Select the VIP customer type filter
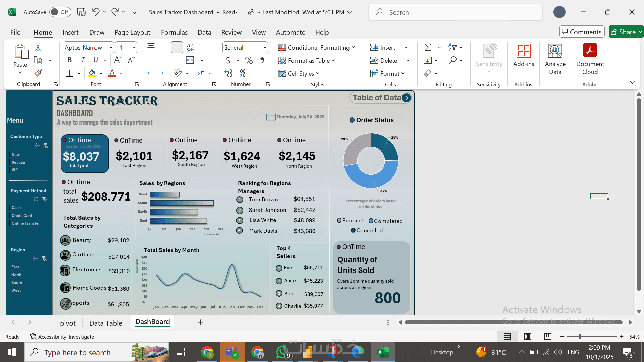Screen dimensions: 644x362 [15, 170]
